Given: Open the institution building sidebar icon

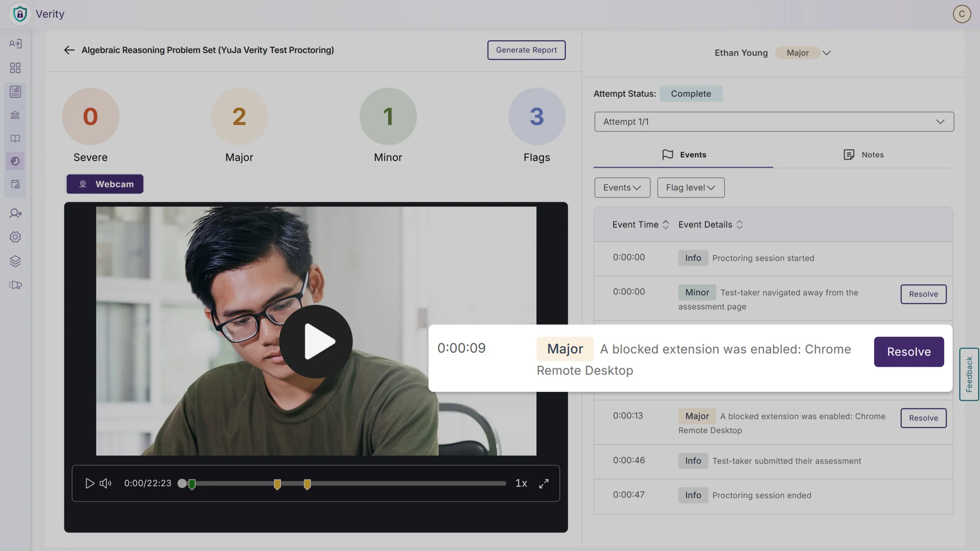Looking at the screenshot, I should click(x=15, y=115).
